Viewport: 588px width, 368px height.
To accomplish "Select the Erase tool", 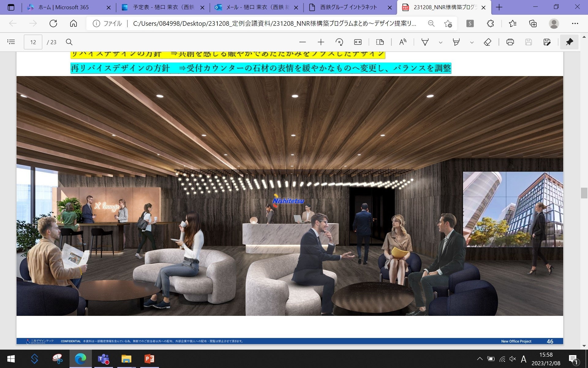I will [488, 42].
